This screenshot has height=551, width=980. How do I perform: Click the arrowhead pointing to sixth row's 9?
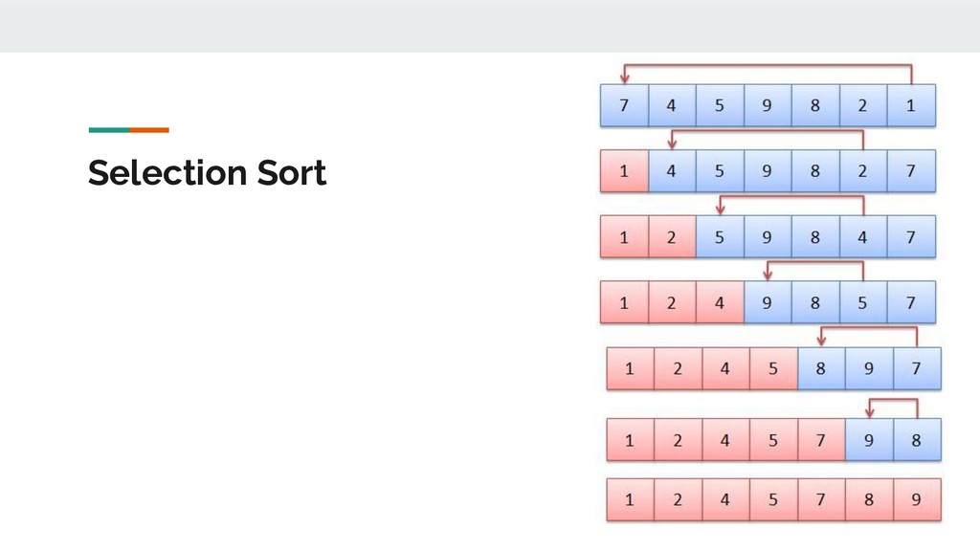(x=869, y=412)
